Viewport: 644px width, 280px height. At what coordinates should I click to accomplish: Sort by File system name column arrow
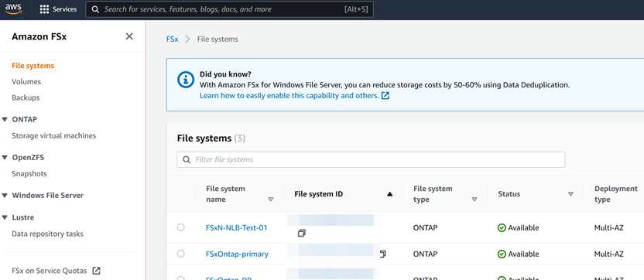coord(271,200)
